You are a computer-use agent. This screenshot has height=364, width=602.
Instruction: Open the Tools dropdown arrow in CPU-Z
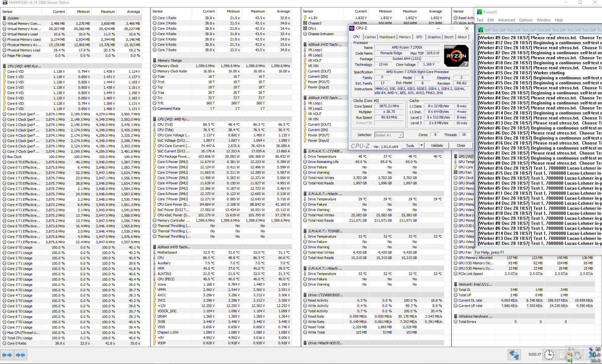click(421, 145)
